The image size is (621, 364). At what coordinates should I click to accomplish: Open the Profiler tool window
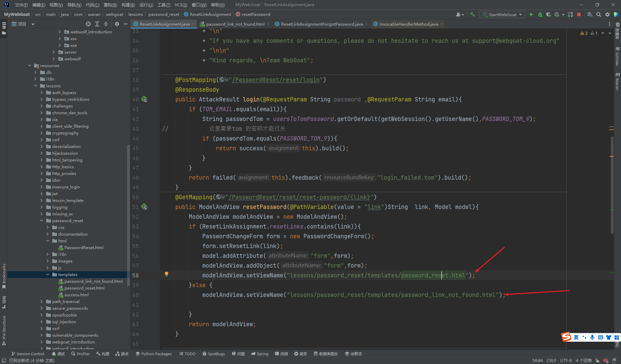(x=80, y=354)
